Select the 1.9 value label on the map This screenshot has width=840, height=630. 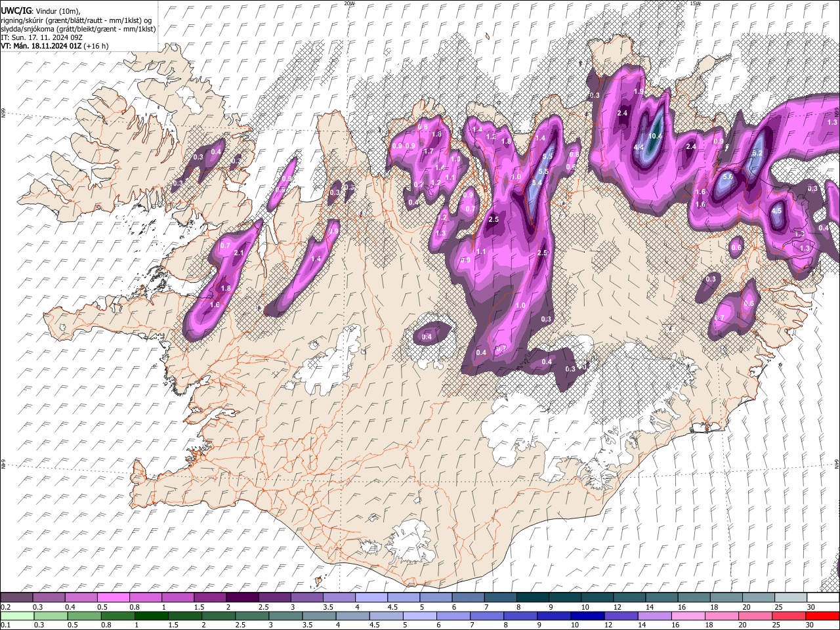pos(639,91)
